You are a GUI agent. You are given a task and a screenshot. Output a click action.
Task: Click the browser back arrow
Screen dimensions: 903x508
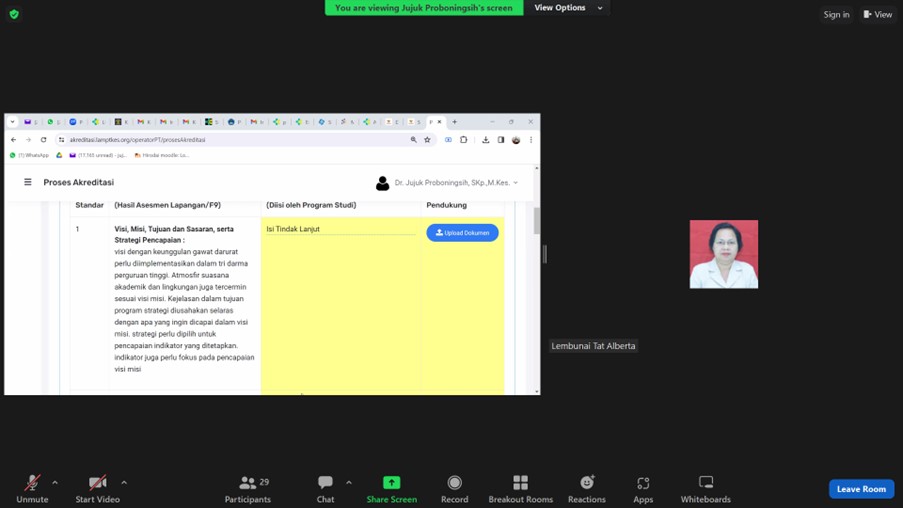(14, 139)
